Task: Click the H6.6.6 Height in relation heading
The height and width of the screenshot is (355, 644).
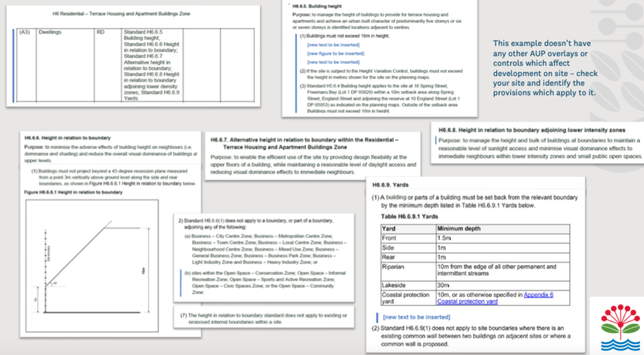Action: [68, 138]
